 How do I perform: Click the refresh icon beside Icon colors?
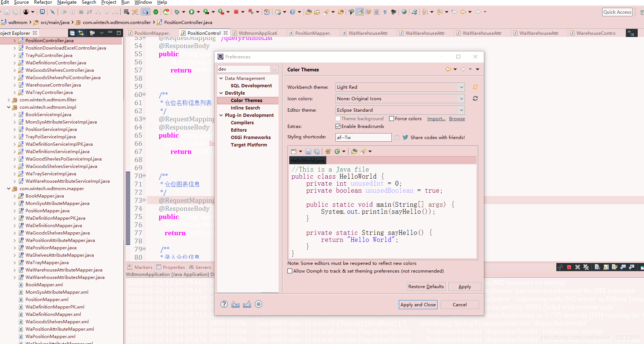[475, 98]
